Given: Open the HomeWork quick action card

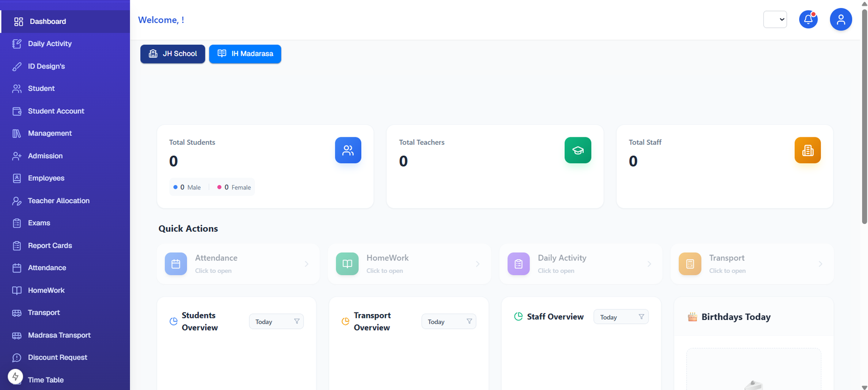Looking at the screenshot, I should [x=410, y=264].
